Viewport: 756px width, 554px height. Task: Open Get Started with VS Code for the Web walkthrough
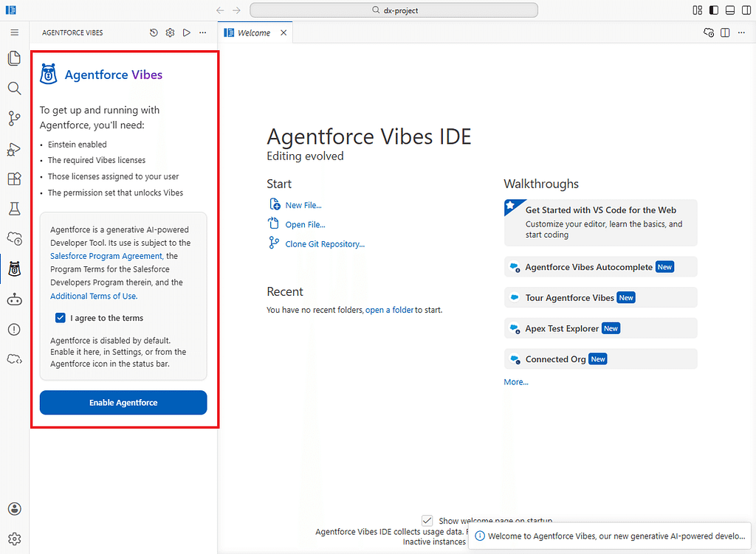[601, 223]
